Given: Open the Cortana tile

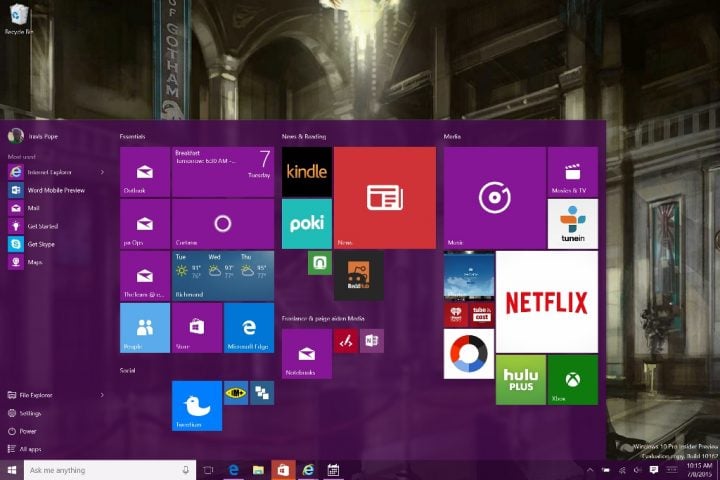Looking at the screenshot, I should click(x=223, y=224).
